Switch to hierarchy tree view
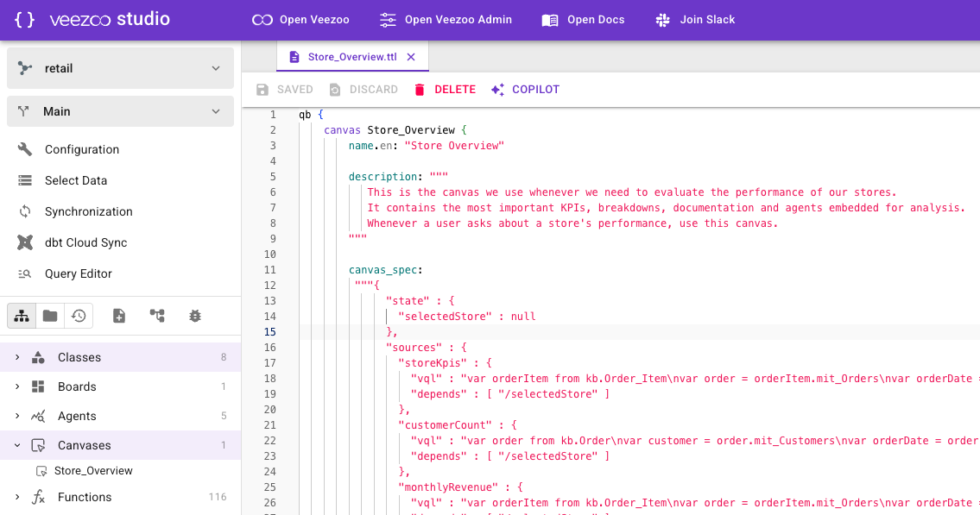Viewport: 980px width, 515px height. coord(22,316)
